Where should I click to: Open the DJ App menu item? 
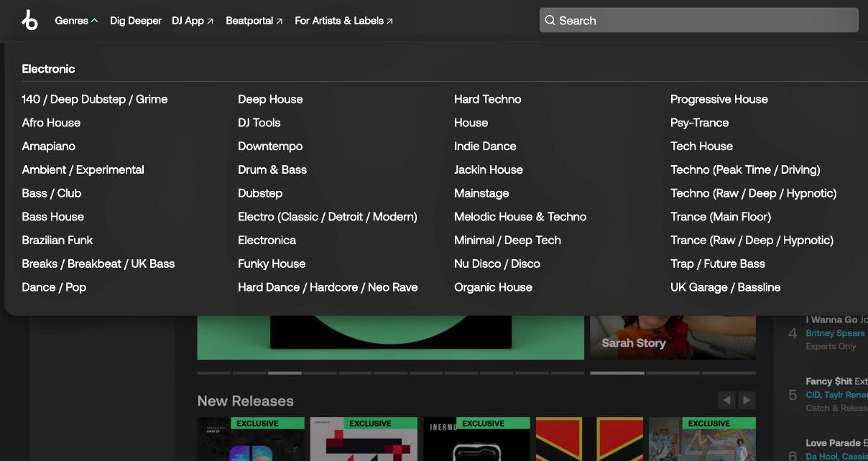point(186,20)
